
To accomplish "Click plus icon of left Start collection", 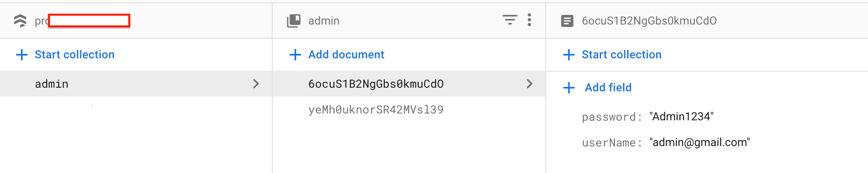I will click(22, 55).
